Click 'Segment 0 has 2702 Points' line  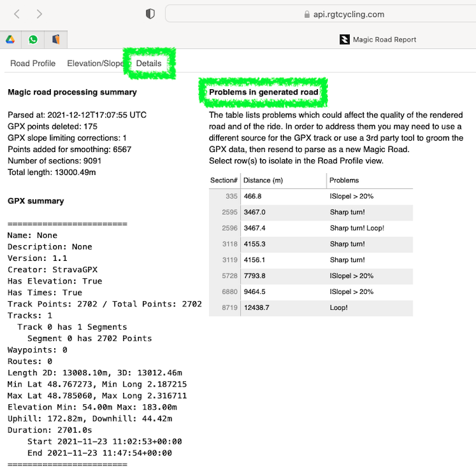pyautogui.click(x=89, y=338)
